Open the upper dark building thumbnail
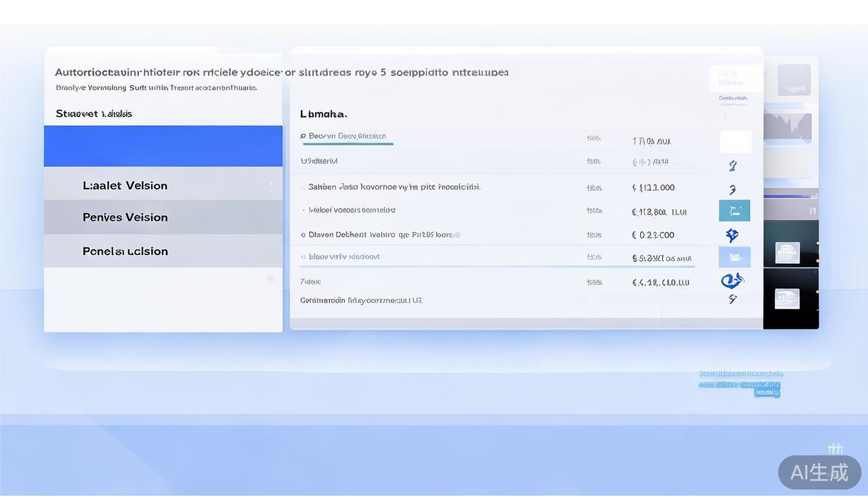This screenshot has width=868, height=496. 787,252
